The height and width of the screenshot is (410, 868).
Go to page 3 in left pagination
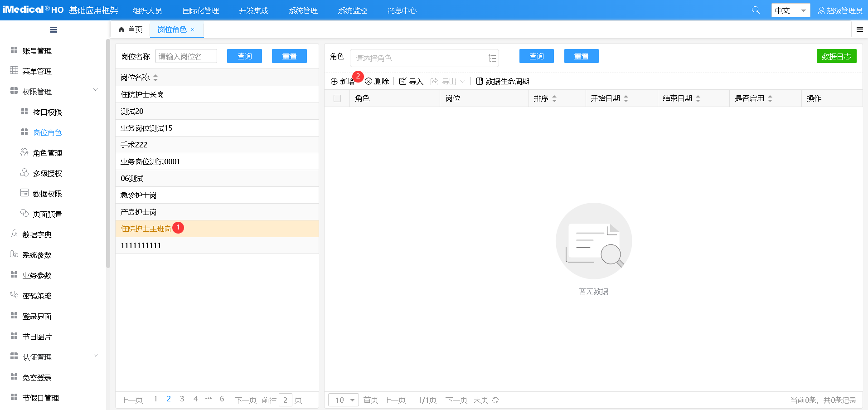point(182,399)
